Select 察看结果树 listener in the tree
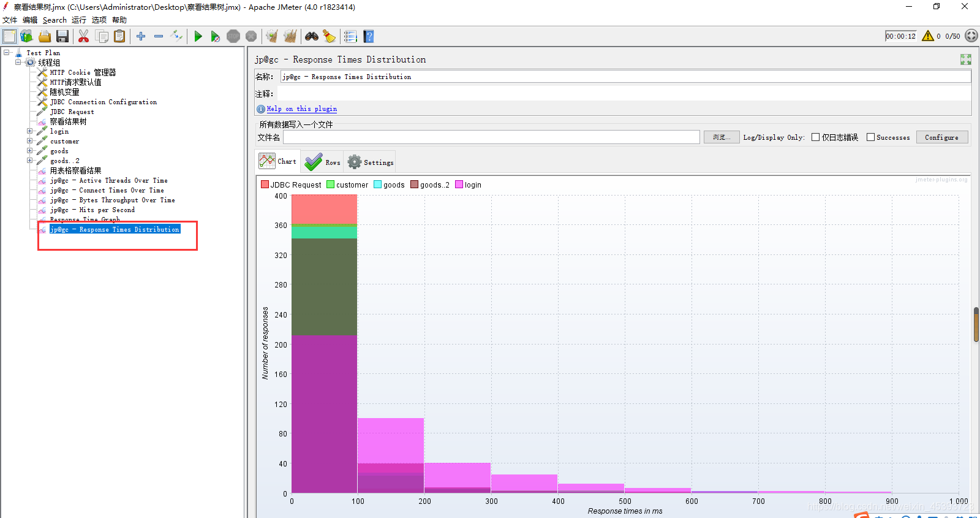 pos(68,121)
